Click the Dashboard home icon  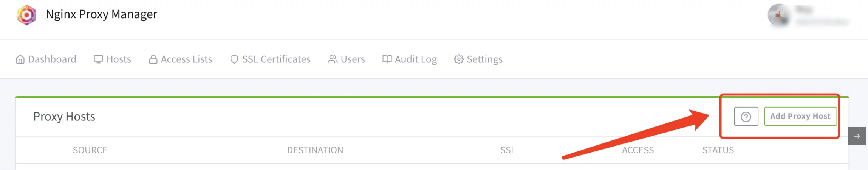click(20, 59)
